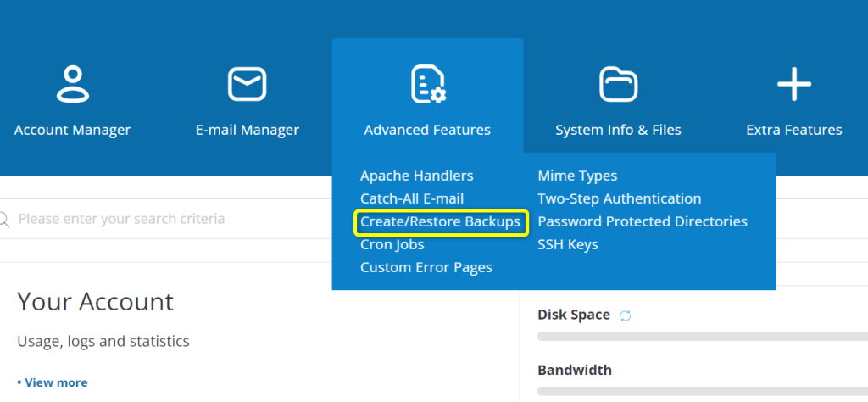
Task: Open Mime Types from the dropdown
Action: pyautogui.click(x=577, y=176)
